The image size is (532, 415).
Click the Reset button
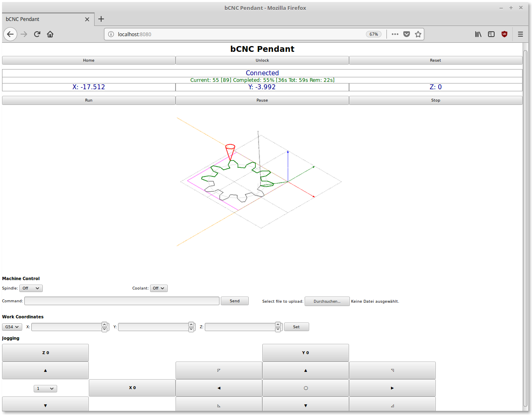pyautogui.click(x=436, y=60)
